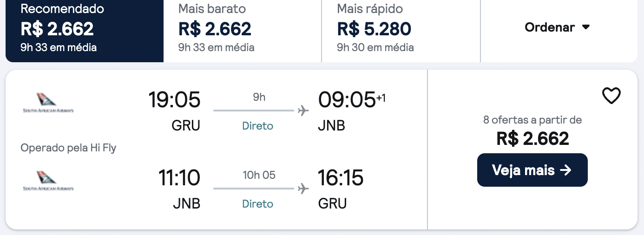Click the South African Airways logo on the outbound flight
Viewport: 644px width, 235px height.
(48, 103)
